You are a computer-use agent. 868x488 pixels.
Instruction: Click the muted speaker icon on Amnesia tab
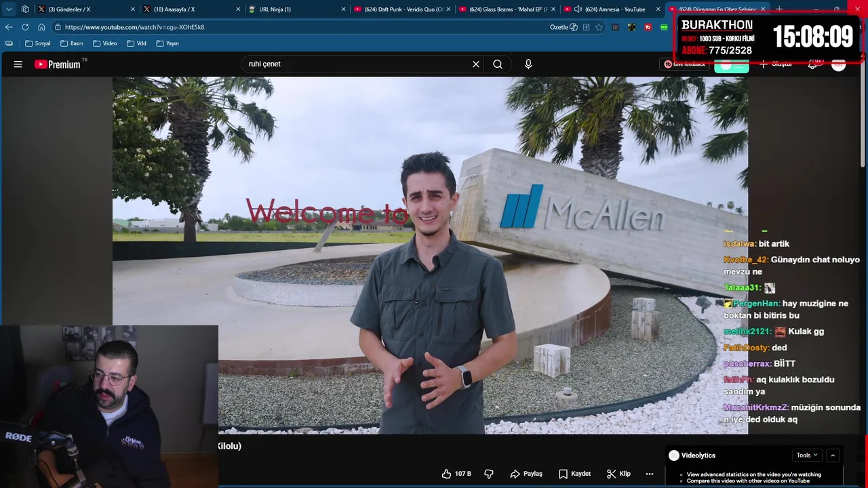pos(578,9)
